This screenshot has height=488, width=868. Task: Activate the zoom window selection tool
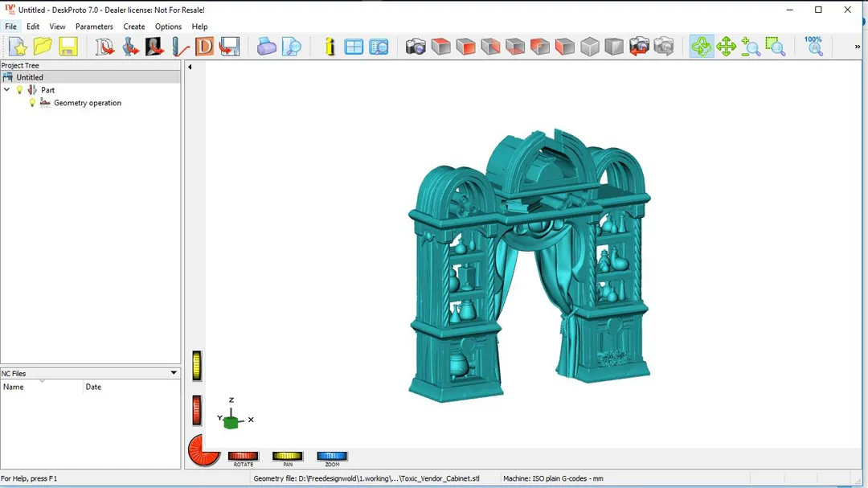(x=775, y=47)
